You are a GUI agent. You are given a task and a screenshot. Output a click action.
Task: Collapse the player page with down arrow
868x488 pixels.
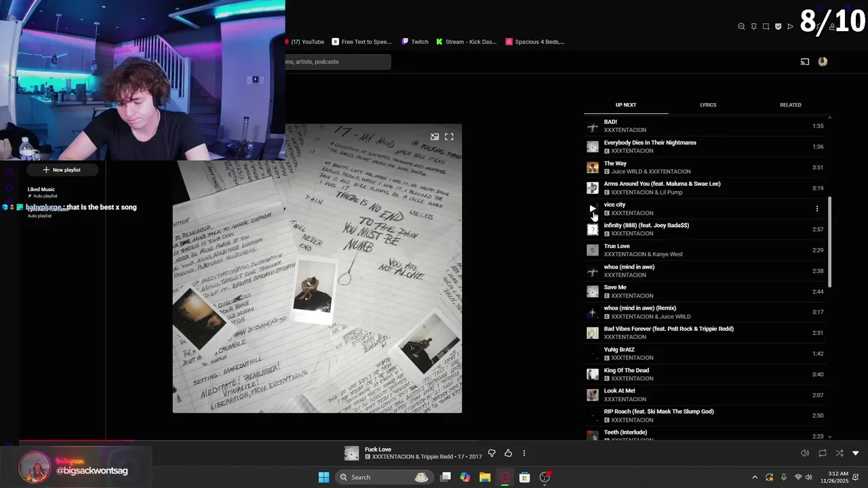[x=856, y=453]
